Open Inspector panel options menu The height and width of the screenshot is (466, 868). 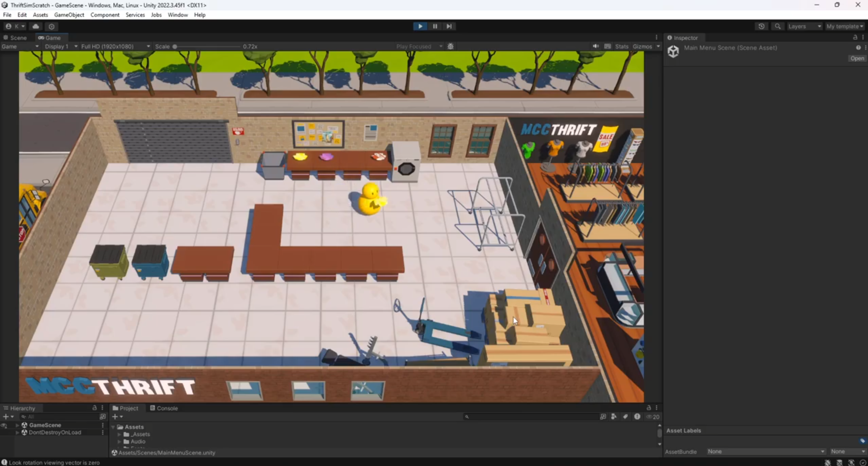tap(863, 38)
